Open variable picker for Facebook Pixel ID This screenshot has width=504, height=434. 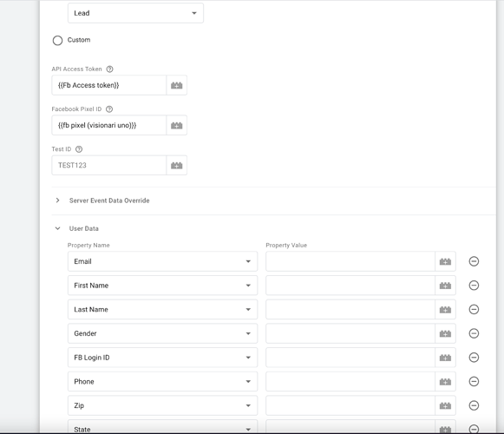coord(176,126)
